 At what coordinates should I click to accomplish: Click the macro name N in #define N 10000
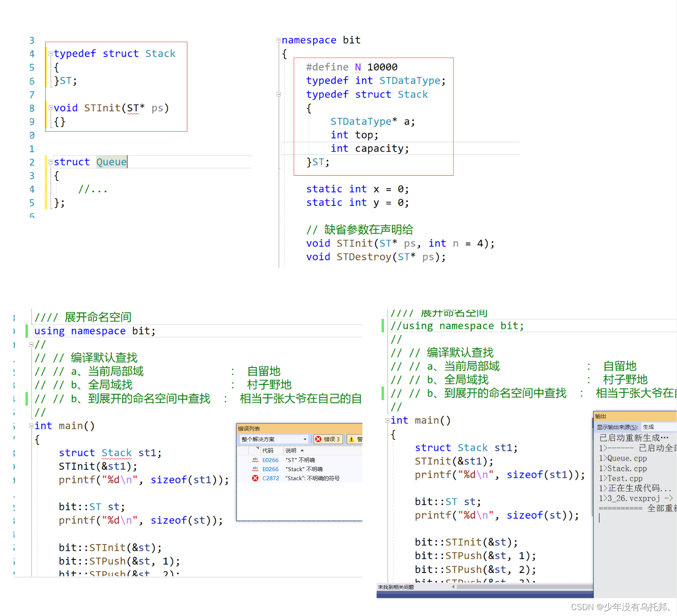click(358, 67)
